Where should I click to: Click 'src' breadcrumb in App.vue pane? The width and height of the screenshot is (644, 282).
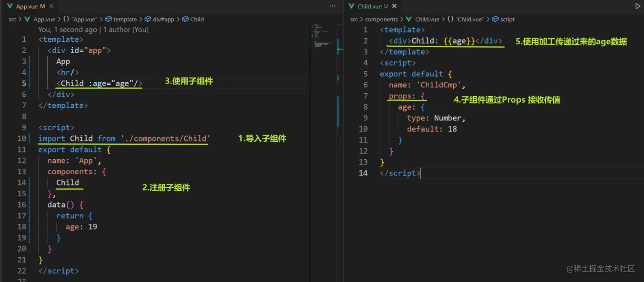[x=13, y=19]
